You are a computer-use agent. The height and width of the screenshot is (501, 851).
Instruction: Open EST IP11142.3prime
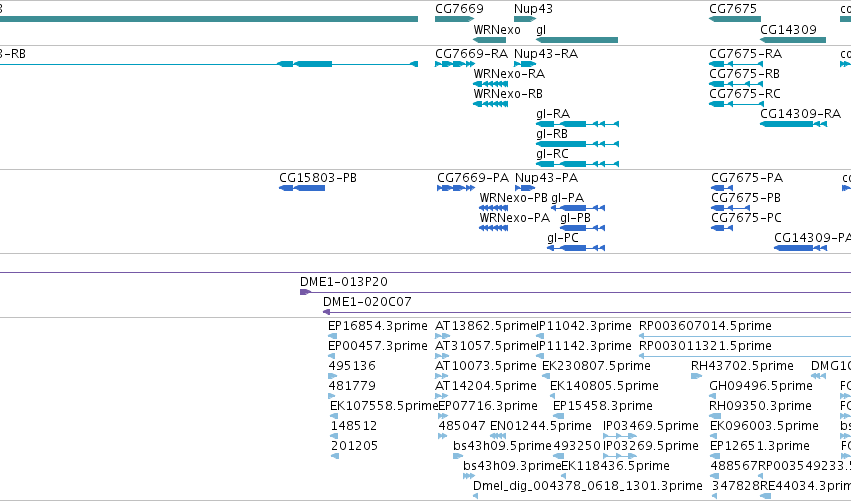(x=583, y=346)
